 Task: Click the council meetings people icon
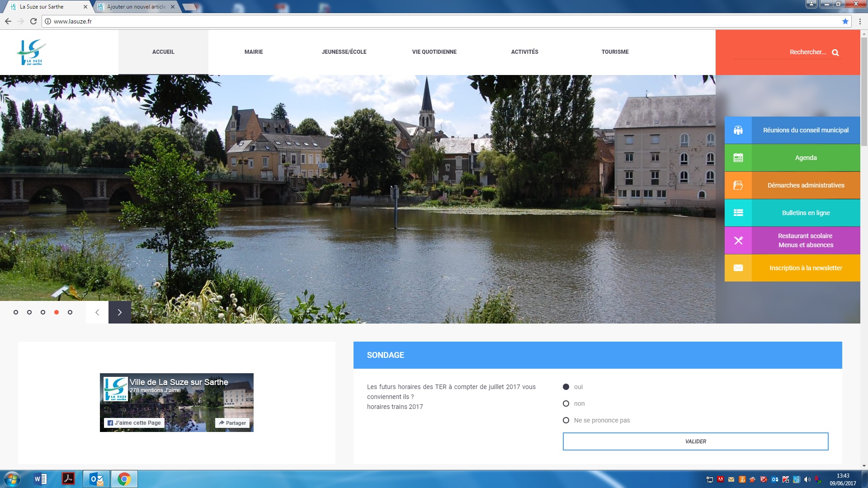pyautogui.click(x=738, y=130)
